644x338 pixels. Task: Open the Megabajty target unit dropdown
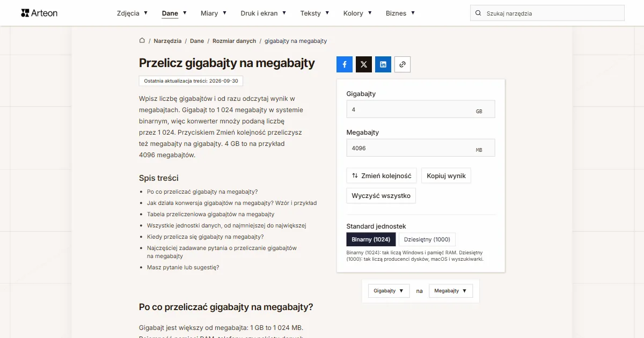(451, 291)
